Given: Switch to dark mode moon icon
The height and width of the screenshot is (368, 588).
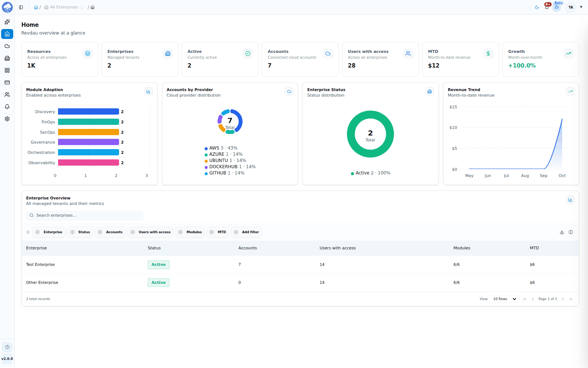Looking at the screenshot, I should (537, 7).
